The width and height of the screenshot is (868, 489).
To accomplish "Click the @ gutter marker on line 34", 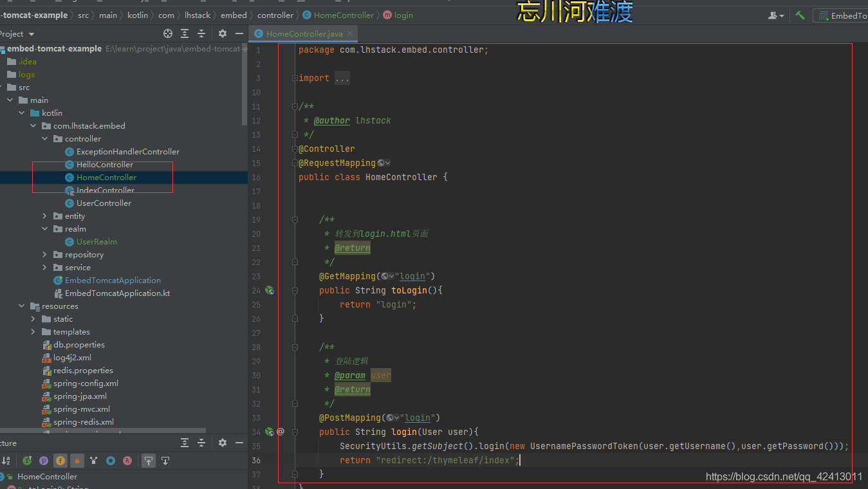I will 281,432.
